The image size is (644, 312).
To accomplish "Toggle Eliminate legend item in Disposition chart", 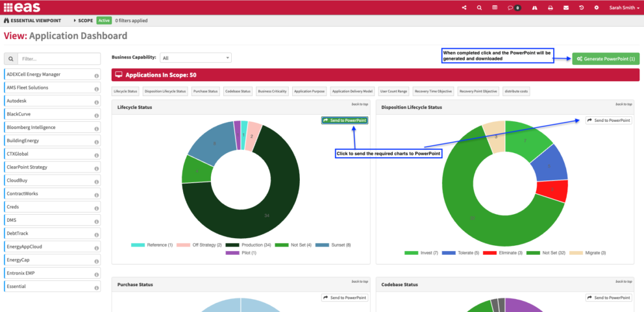I will 502,253.
